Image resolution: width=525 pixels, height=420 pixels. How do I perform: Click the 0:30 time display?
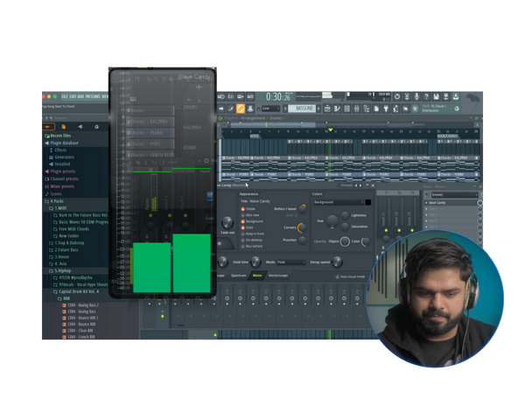click(273, 96)
